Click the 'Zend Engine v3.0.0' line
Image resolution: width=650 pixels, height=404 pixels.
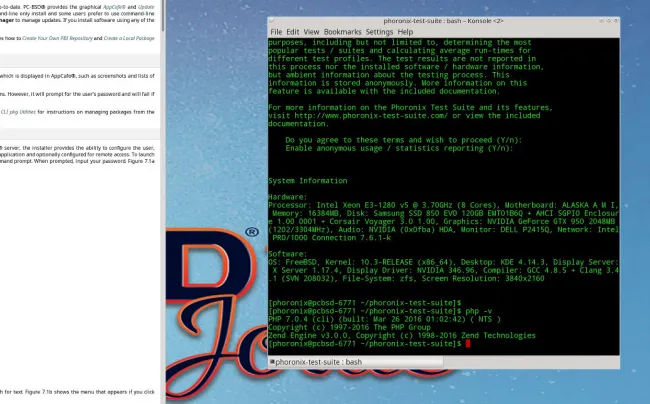(402, 335)
